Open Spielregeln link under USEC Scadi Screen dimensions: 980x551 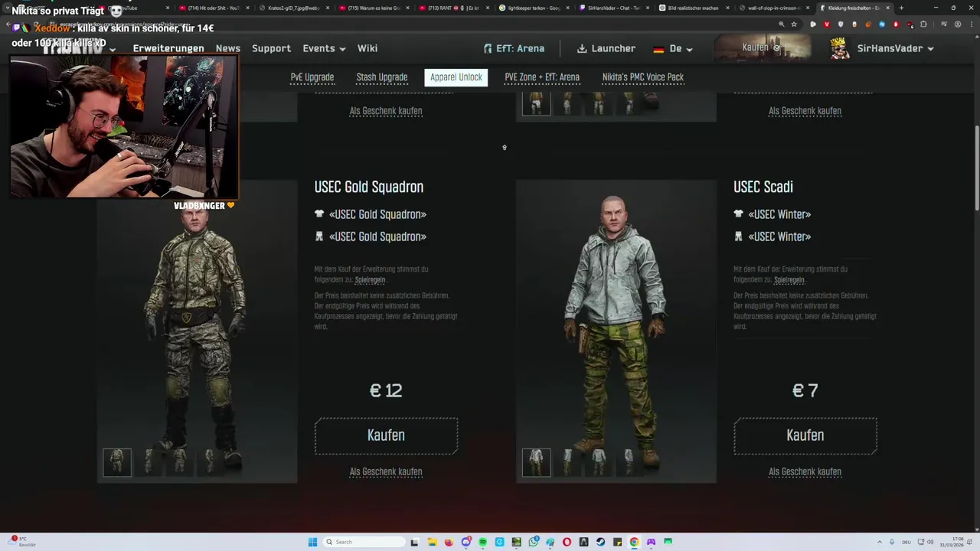(789, 280)
